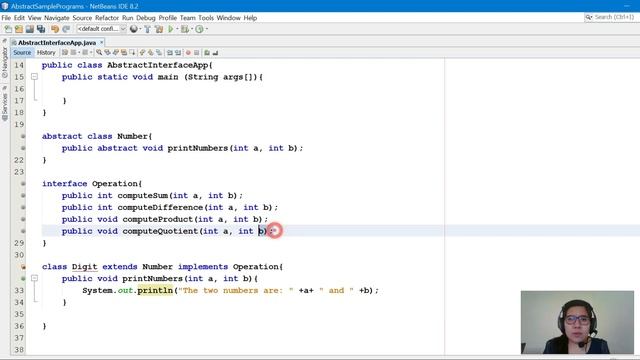Click the Clean and Build Project icon

point(159,29)
